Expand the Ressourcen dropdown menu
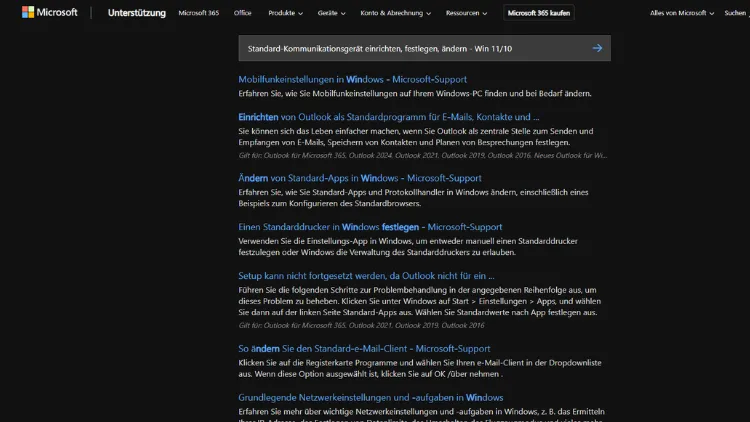The image size is (750, 422). (x=466, y=13)
